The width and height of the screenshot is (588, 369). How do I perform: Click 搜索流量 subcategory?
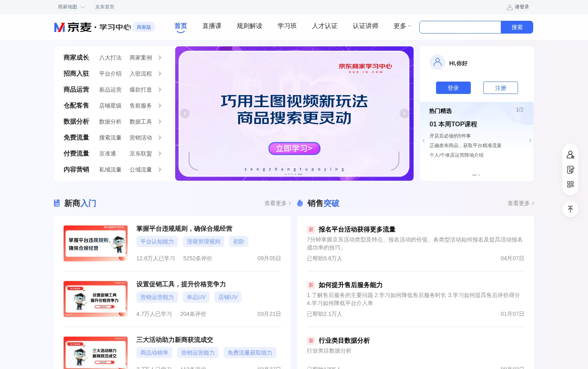click(x=110, y=138)
